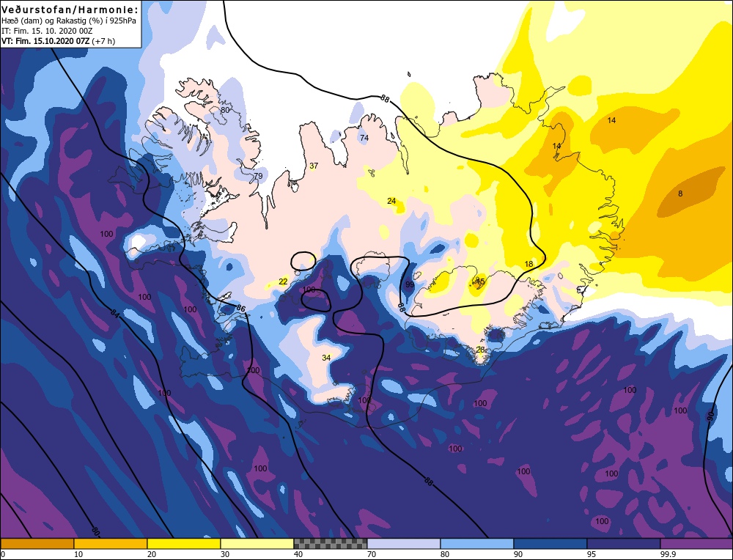Click the orange 10–20 legend swatch

click(111, 543)
